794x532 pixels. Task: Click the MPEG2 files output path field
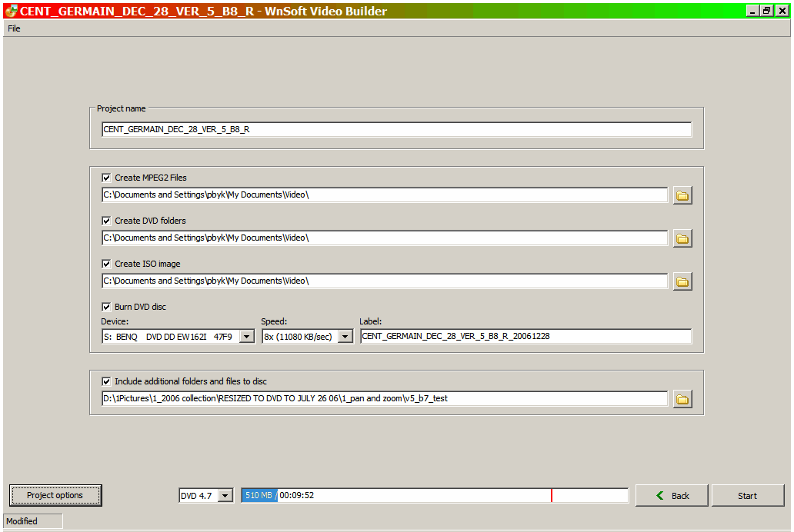(385, 195)
